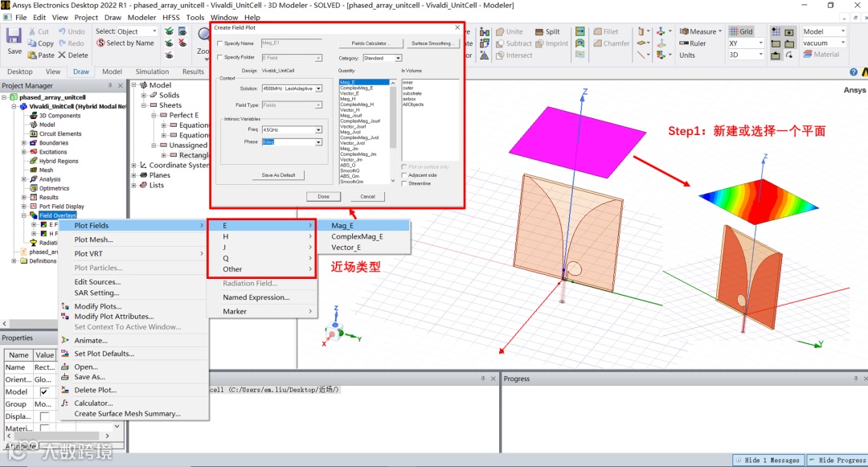Viewport: 868px width, 467px height.
Task: Check the Streamline checkbox
Action: click(x=404, y=183)
